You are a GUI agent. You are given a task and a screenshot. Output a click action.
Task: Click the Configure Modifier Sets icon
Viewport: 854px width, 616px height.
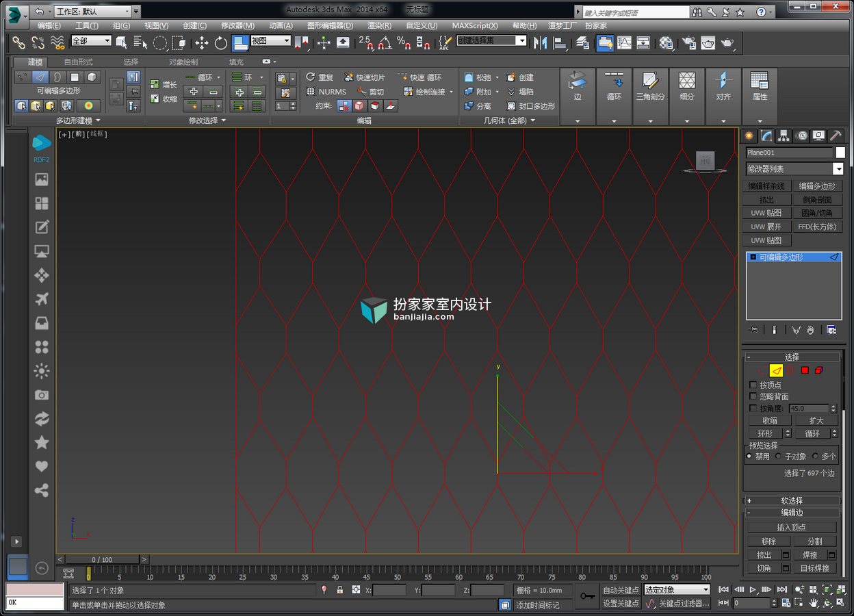click(831, 330)
